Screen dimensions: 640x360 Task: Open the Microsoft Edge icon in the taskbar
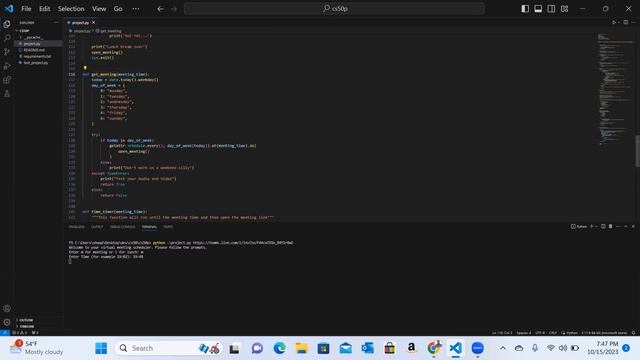[280, 348]
